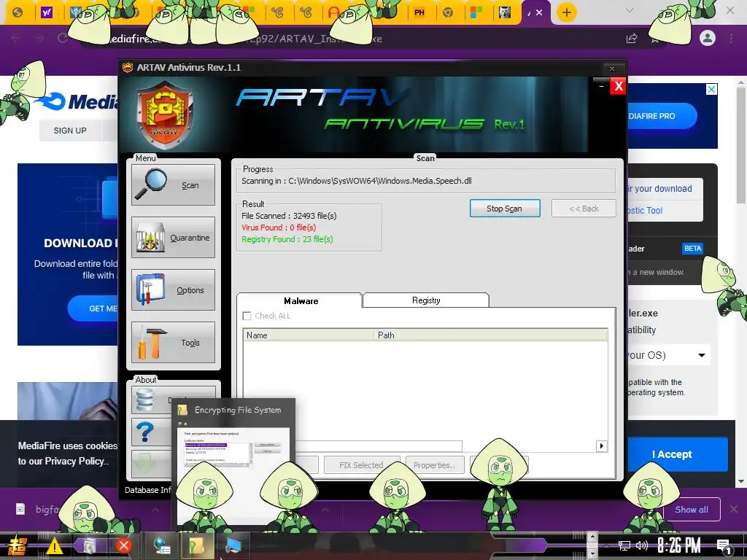This screenshot has height=560, width=747.
Task: Click the globe network taskbar icon
Action: coord(162,545)
